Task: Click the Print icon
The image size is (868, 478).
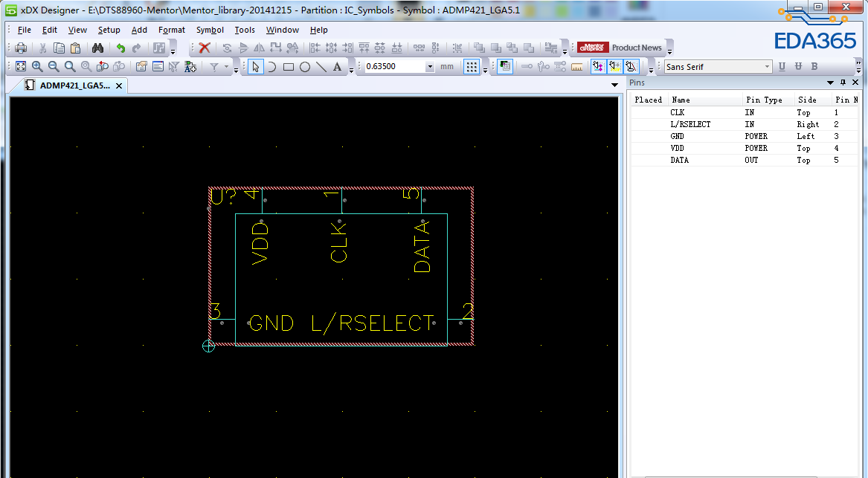Action: [x=21, y=48]
